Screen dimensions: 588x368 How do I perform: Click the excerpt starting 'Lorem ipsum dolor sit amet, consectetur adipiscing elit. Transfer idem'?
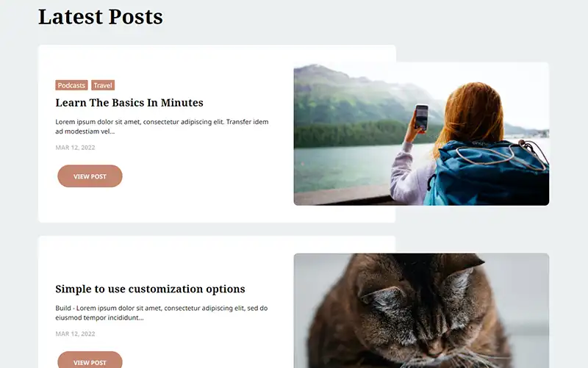coord(162,126)
